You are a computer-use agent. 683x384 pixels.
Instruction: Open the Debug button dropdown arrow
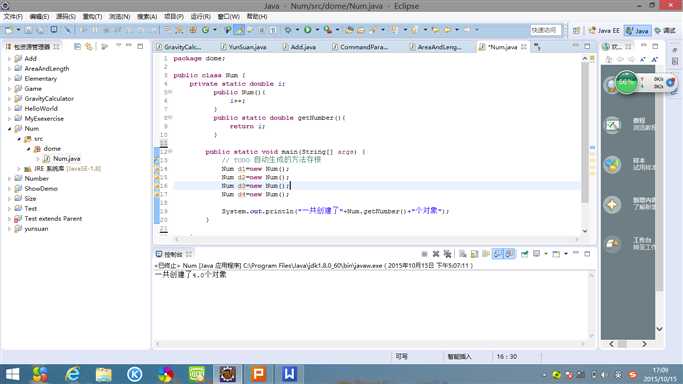[298, 30]
